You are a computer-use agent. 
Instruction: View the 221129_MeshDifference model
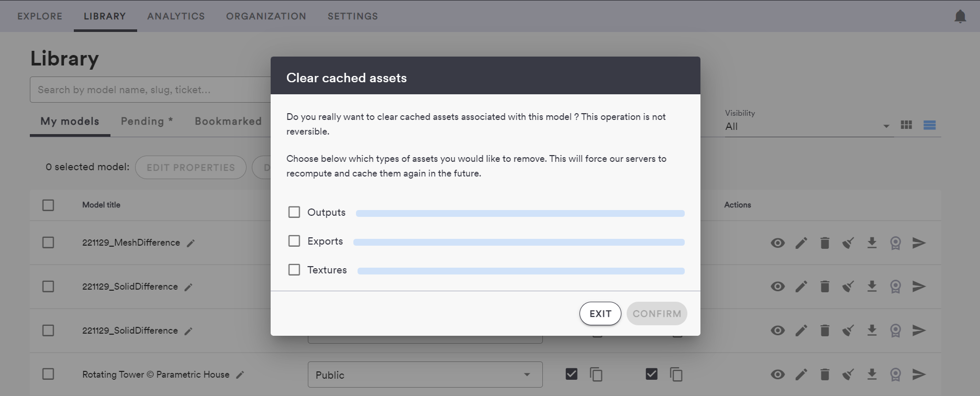click(777, 243)
